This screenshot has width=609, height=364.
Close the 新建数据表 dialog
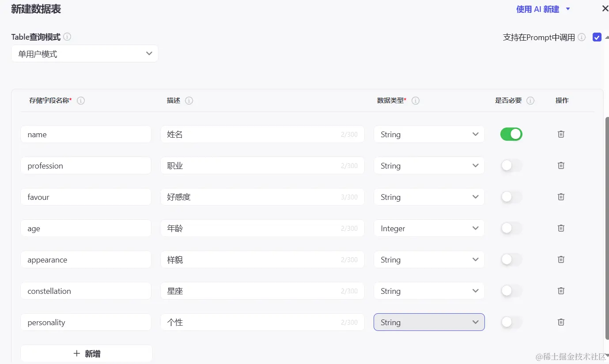coord(605,8)
